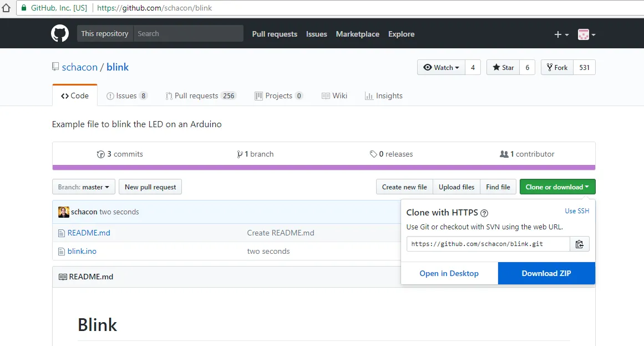Viewport: 644px width, 346px height.
Task: Click Find file
Action: pos(498,187)
